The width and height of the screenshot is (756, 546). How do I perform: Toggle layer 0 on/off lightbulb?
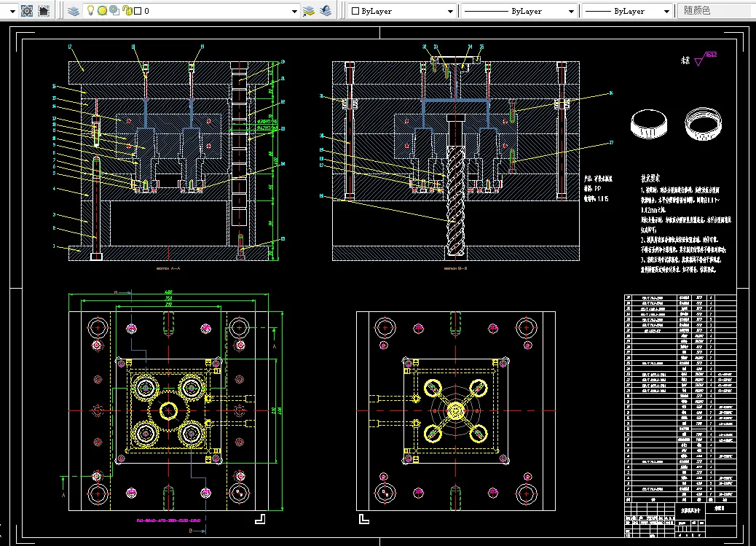(x=90, y=11)
